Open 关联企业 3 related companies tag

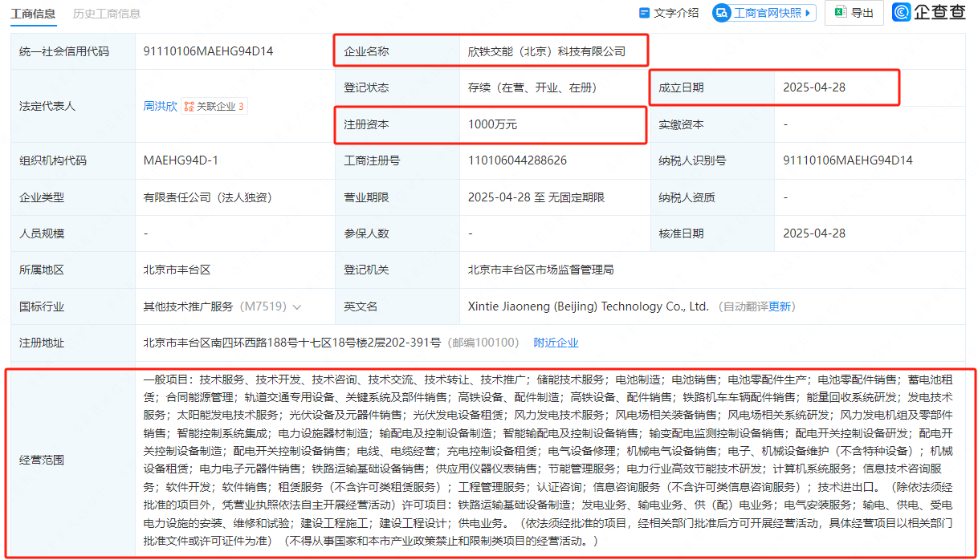tap(214, 106)
